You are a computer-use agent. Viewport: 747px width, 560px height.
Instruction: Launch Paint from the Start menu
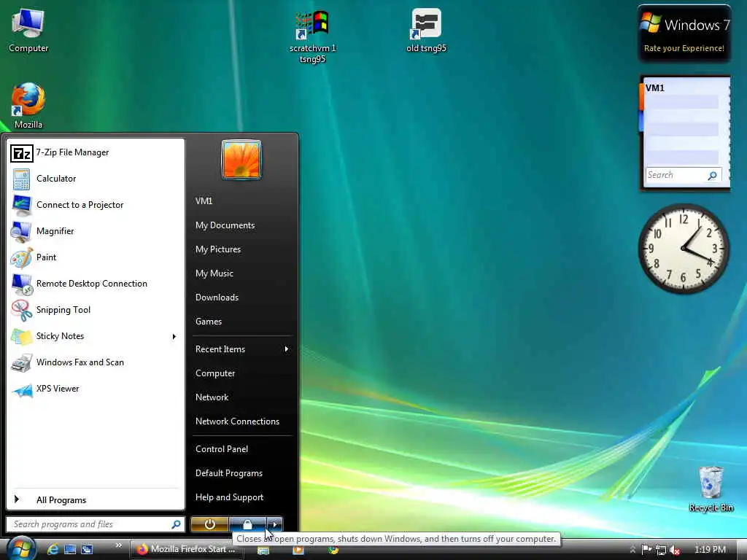tap(96, 257)
